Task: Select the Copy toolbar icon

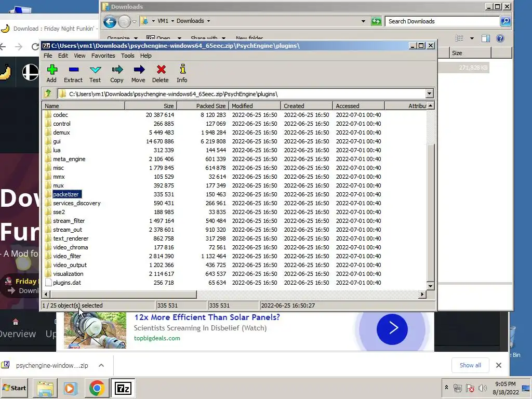Action: (x=117, y=74)
